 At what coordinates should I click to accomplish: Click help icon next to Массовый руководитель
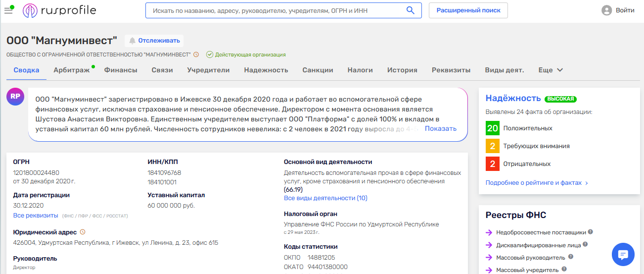pyautogui.click(x=571, y=257)
